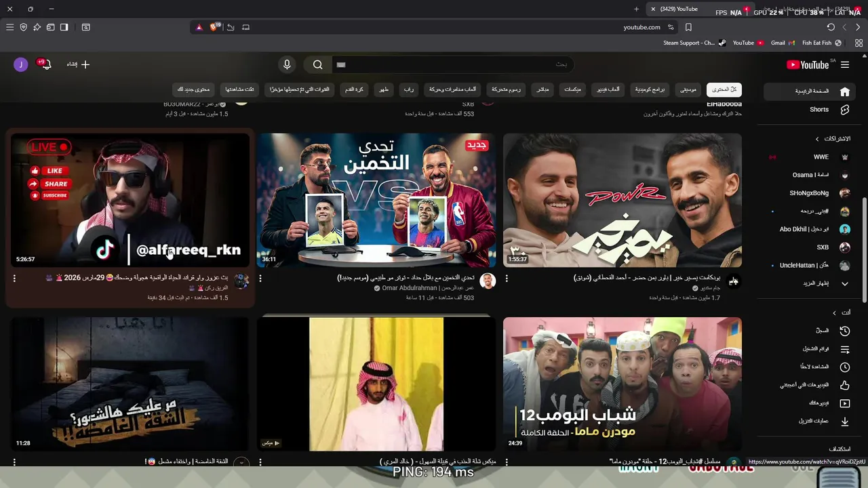Screen dimensions: 868x488
Task: Reload the page with browser refresh icon
Action: 831,27
